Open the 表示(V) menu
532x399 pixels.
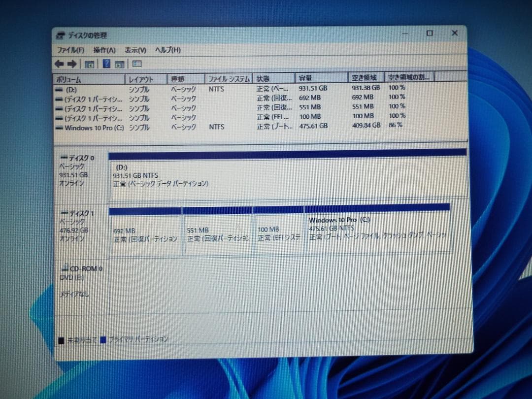(x=135, y=50)
